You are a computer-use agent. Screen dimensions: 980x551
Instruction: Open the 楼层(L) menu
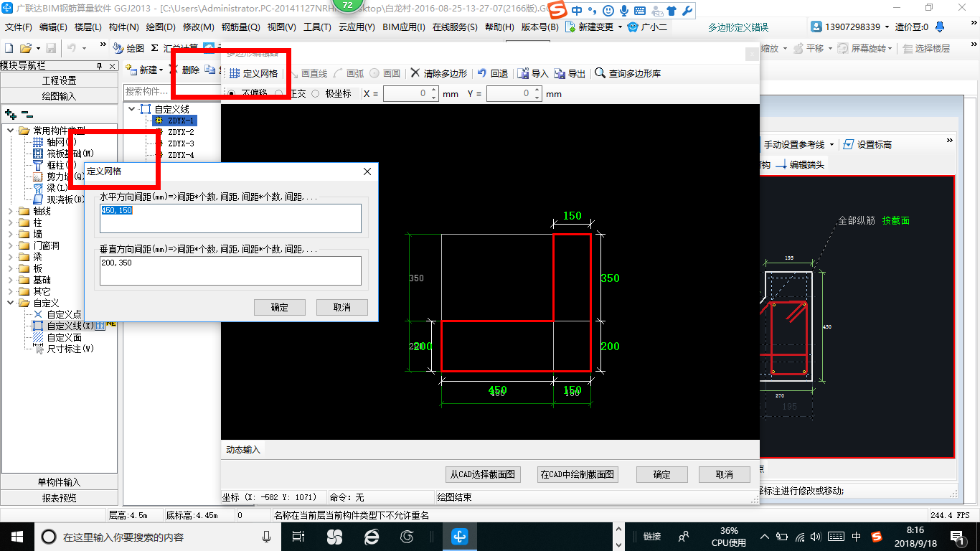coord(88,27)
